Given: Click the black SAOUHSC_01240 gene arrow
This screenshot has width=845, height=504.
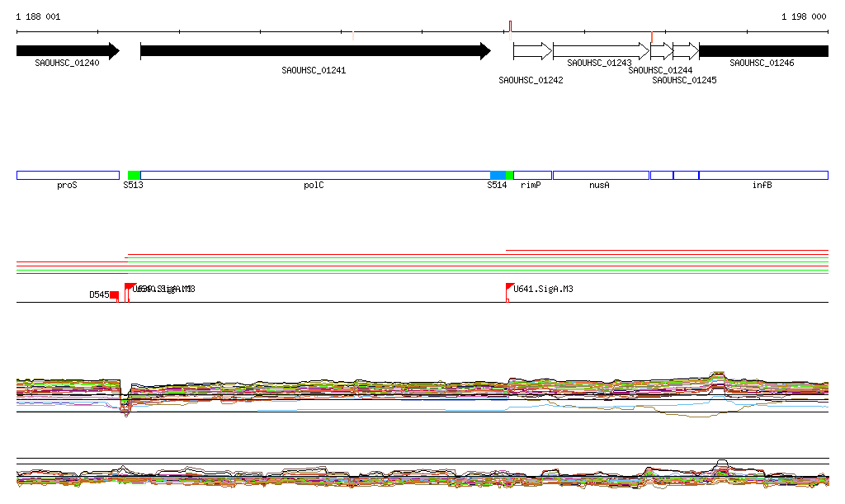Looking at the screenshot, I should (x=66, y=51).
